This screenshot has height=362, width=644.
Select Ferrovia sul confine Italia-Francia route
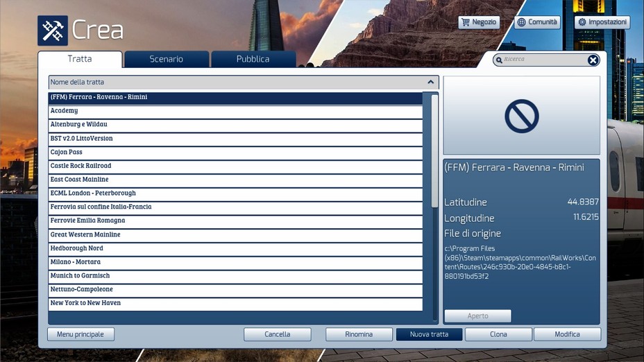235,207
